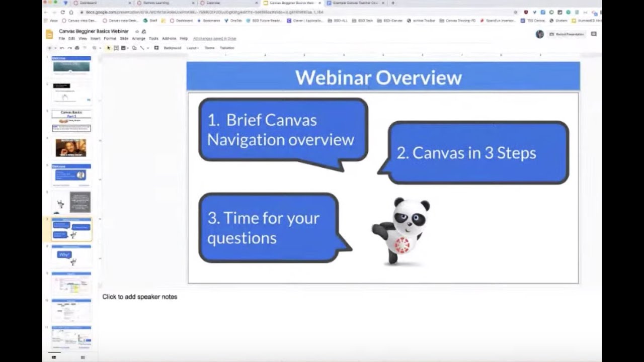Open the Arrange menu

[138, 38]
